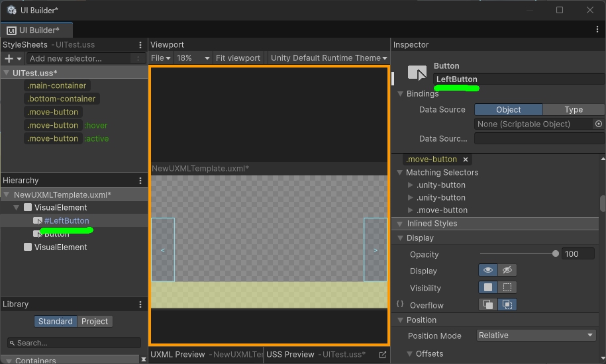606x364 pixels.
Task: Click the right arrow button in viewport canvas
Action: pyautogui.click(x=376, y=250)
